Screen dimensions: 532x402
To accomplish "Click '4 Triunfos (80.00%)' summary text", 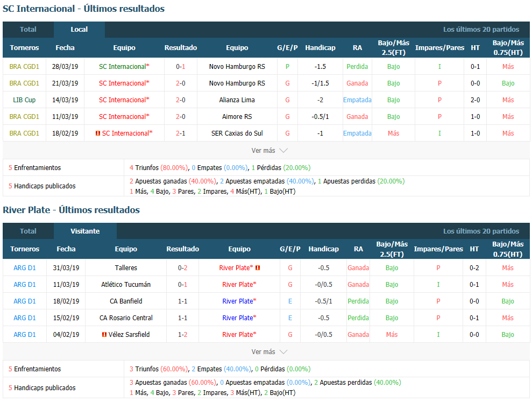I will click(x=159, y=168).
